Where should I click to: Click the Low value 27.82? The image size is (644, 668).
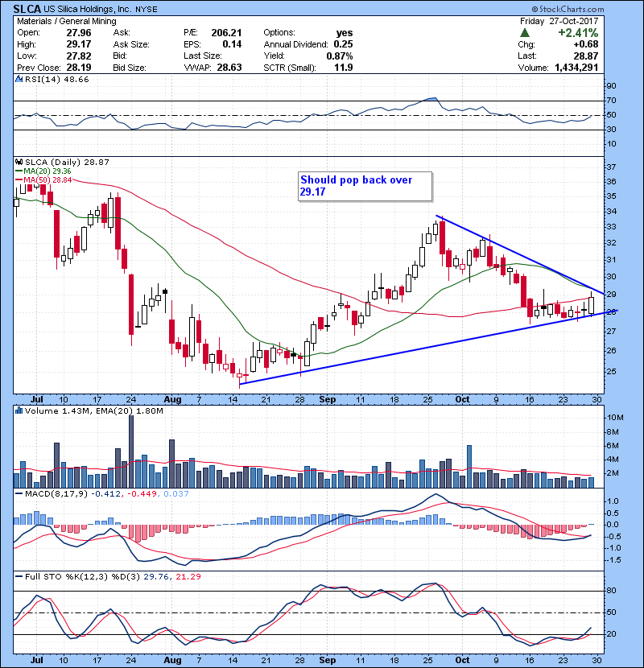[x=79, y=56]
